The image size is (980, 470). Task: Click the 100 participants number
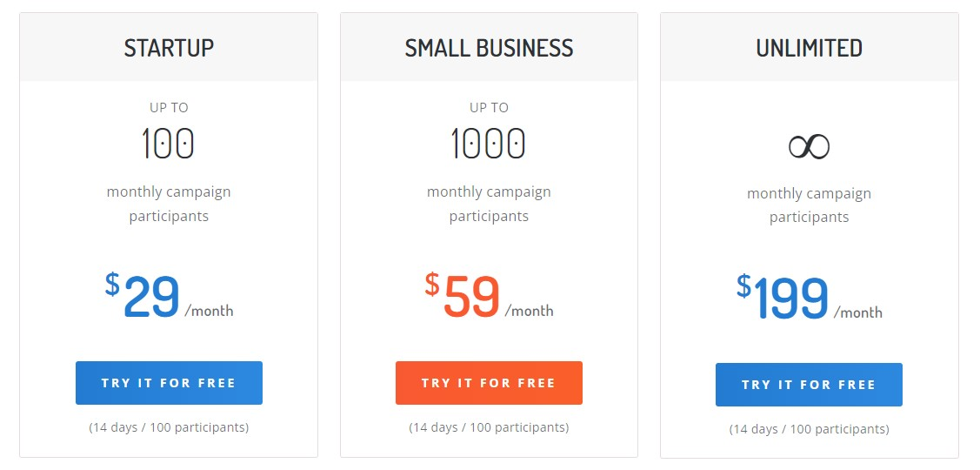[168, 144]
